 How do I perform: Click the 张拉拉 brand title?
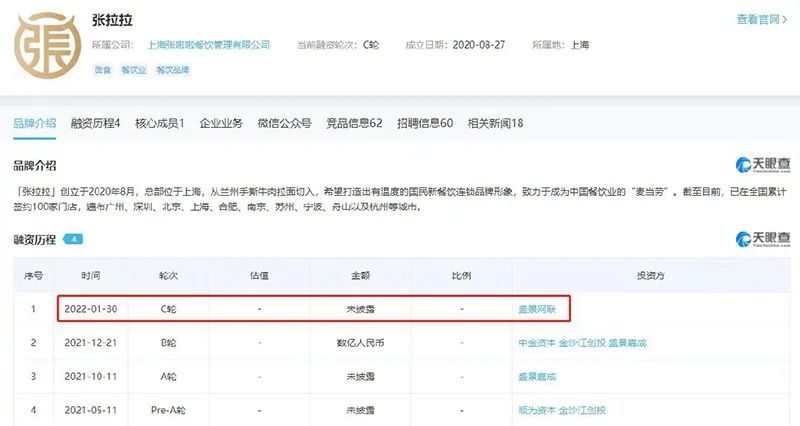click(112, 20)
